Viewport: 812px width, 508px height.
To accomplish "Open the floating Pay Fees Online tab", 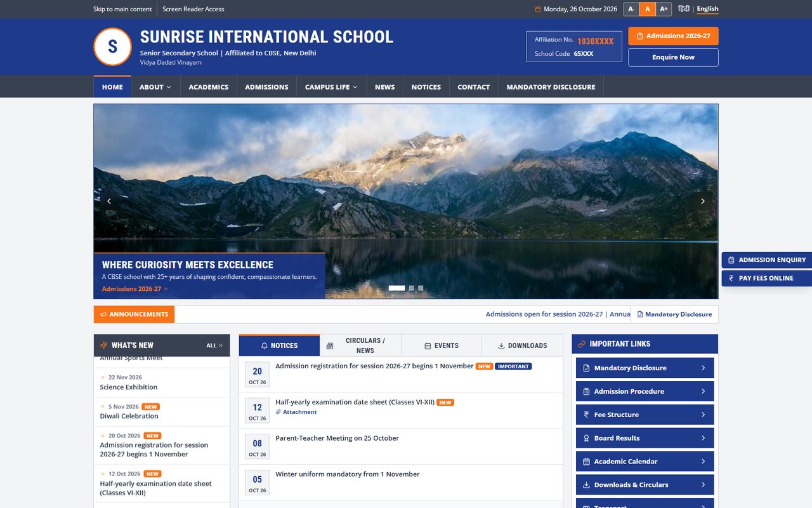I will (766, 278).
